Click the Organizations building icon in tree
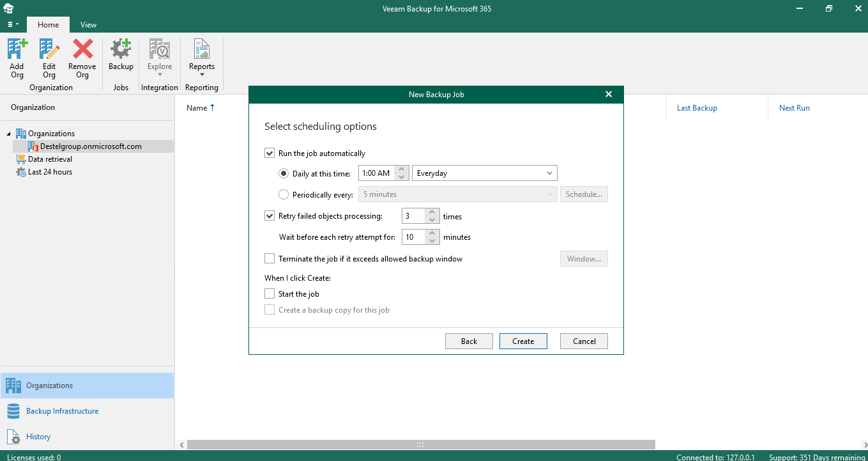Screen dimensions: 868x461 pos(21,134)
